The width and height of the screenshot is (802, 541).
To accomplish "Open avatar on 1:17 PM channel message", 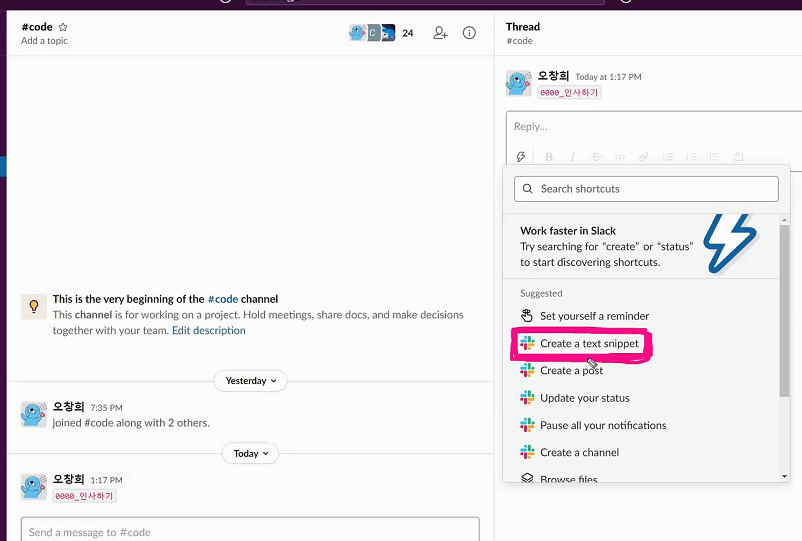I will (34, 487).
